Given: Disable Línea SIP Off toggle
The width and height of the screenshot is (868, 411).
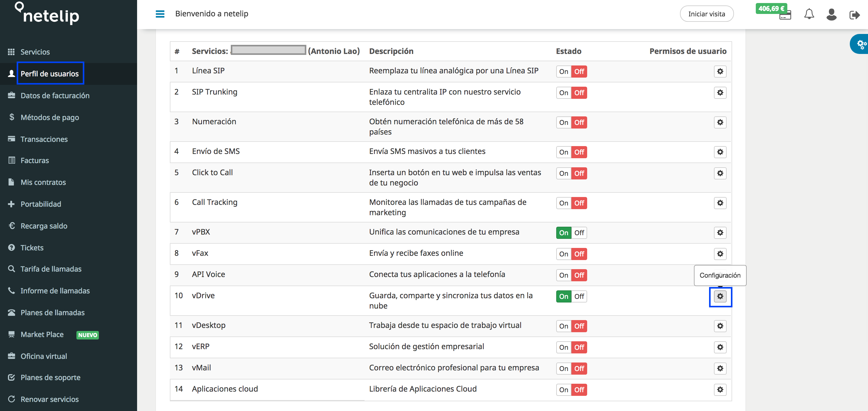Looking at the screenshot, I should click(579, 71).
